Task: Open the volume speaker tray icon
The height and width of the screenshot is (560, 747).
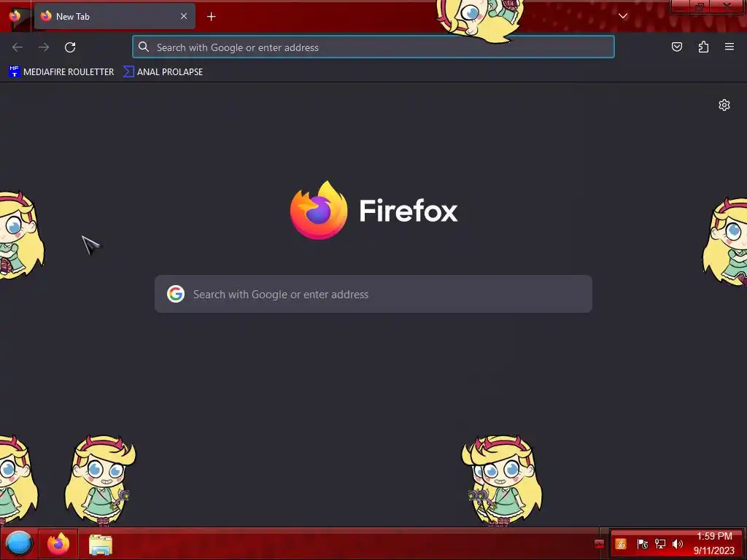Action: click(x=677, y=544)
